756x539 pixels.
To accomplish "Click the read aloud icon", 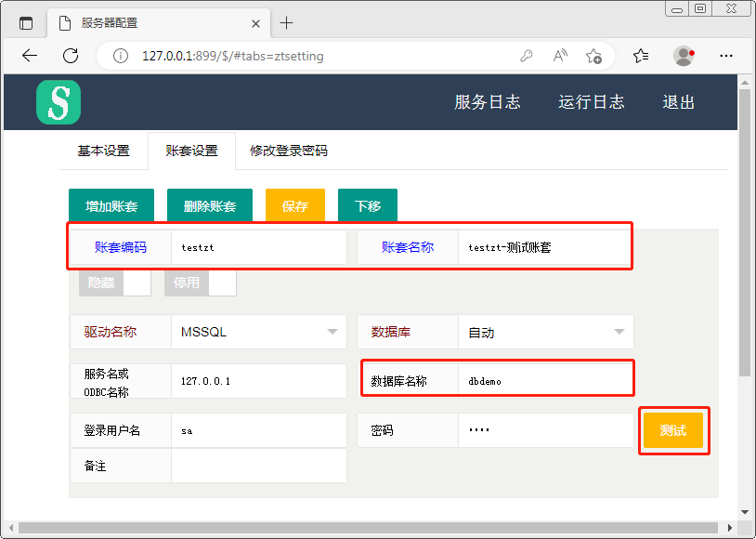I will (560, 56).
